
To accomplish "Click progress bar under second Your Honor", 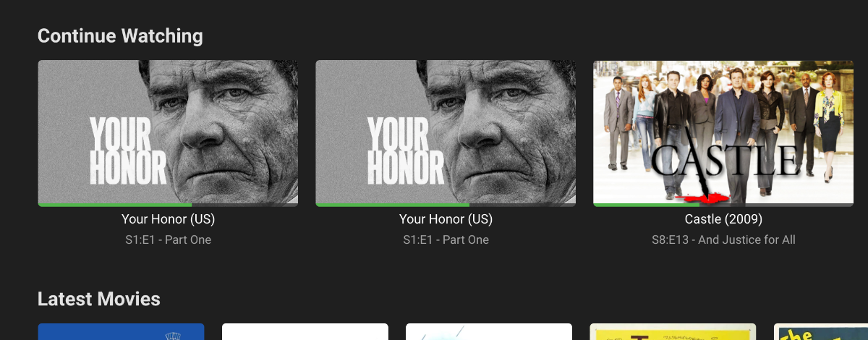I will tap(446, 205).
